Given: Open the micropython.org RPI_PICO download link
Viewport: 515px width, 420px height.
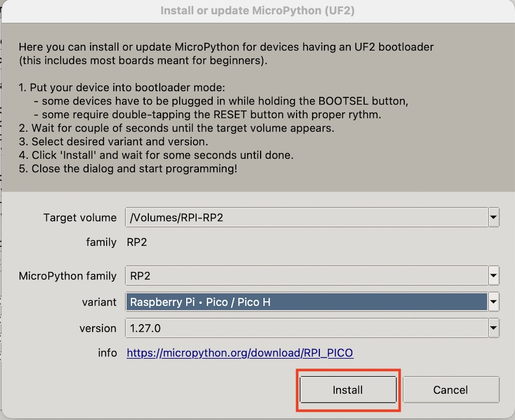Looking at the screenshot, I should point(240,353).
